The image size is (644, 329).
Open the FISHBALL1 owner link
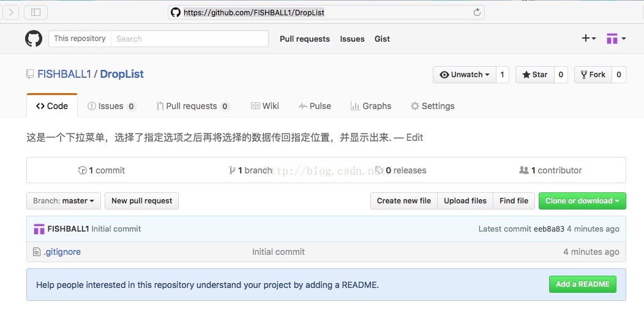point(64,74)
